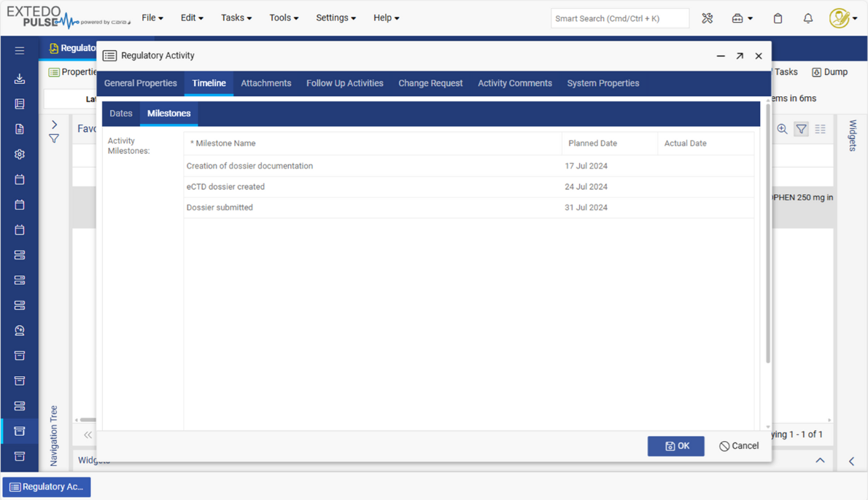The height and width of the screenshot is (500, 868).
Task: Open the notifications bell
Action: (x=807, y=18)
